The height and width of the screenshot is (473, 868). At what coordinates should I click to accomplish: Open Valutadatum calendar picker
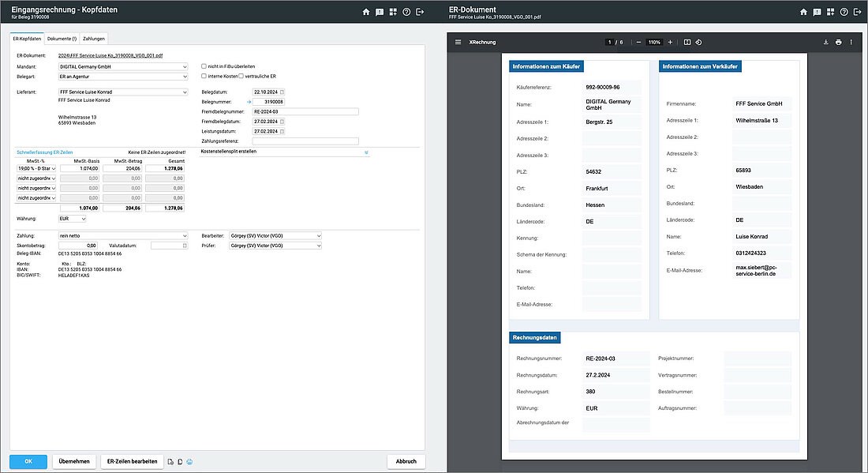[185, 246]
